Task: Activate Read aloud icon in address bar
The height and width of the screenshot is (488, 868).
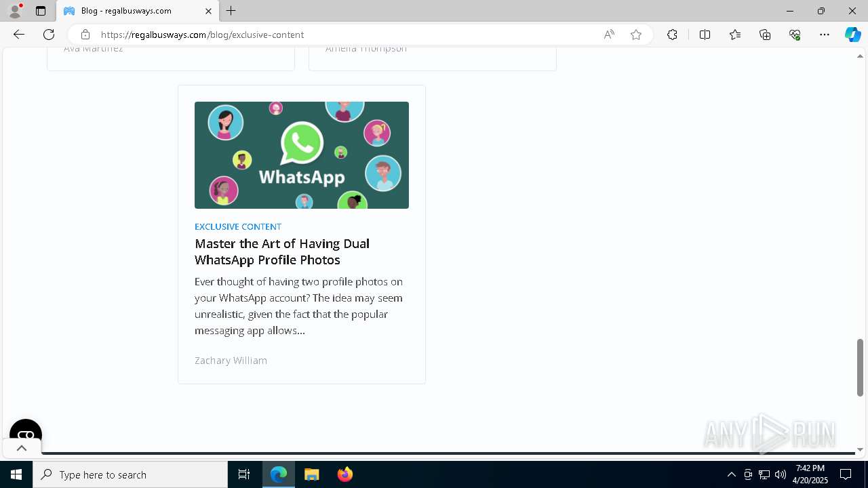Action: [x=609, y=35]
